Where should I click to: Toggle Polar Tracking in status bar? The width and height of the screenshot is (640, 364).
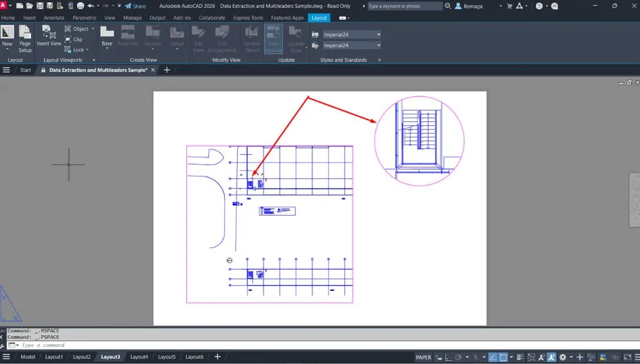(x=458, y=357)
